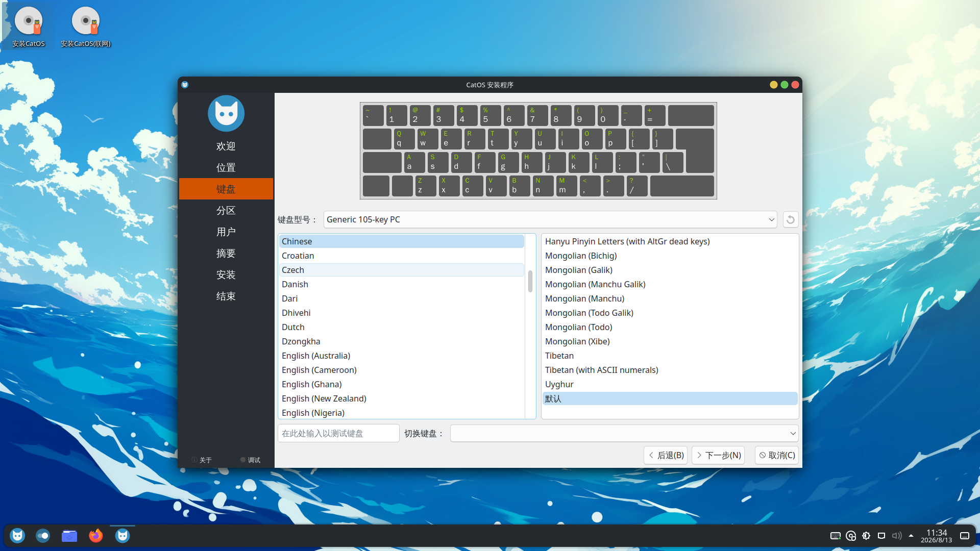
Task: Open the update notifier tray icon
Action: click(851, 536)
